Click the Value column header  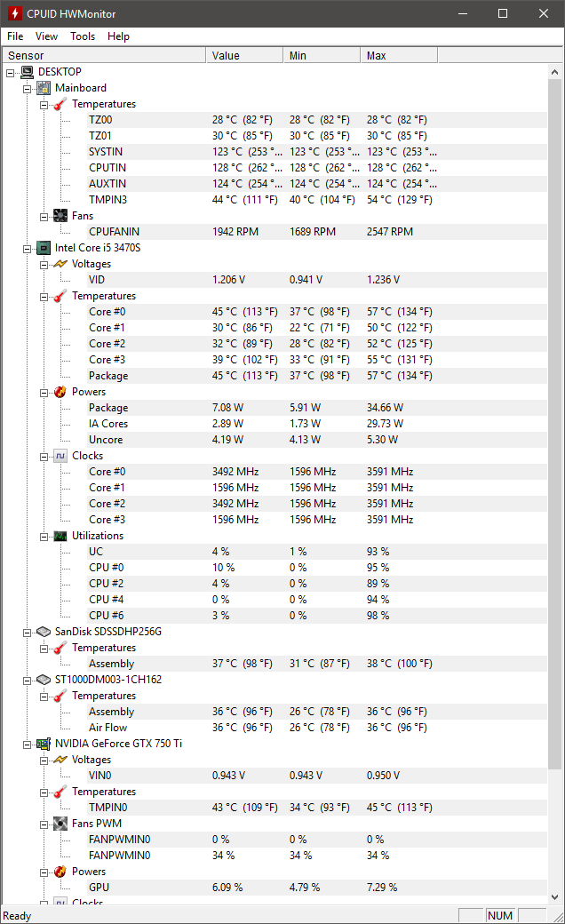[x=244, y=55]
